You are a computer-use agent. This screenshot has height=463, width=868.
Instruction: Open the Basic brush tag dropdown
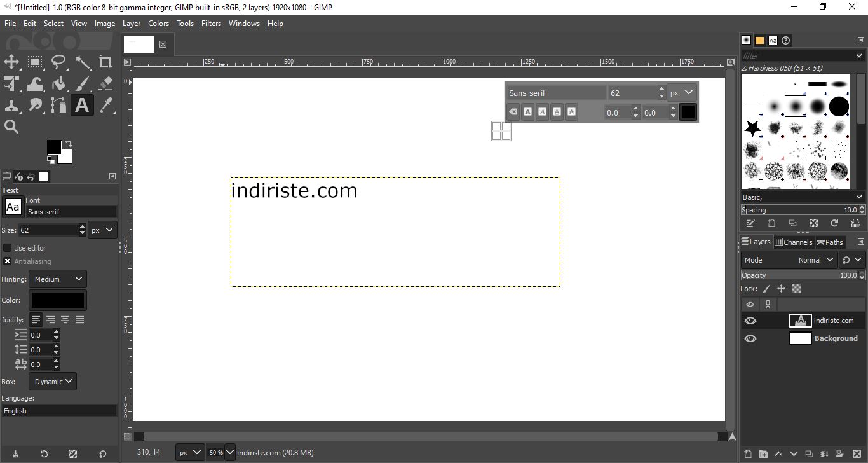point(803,197)
